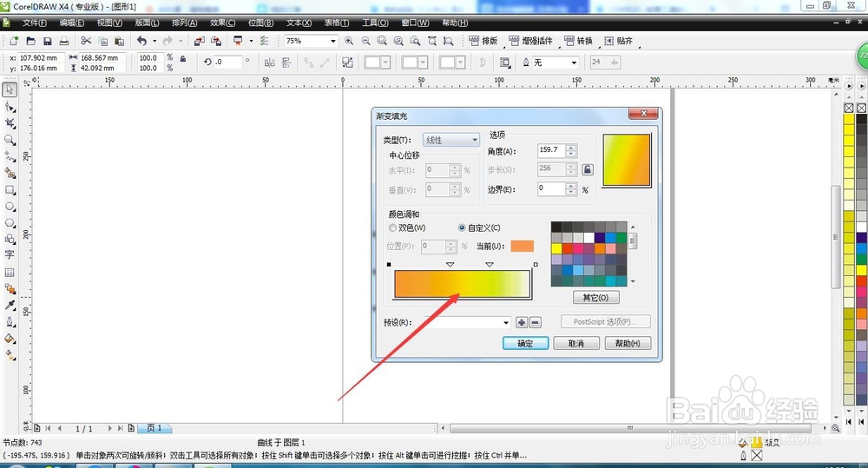Expand the Undo history dropdown arrow
Screen dimensions: 868x468
click(x=155, y=41)
